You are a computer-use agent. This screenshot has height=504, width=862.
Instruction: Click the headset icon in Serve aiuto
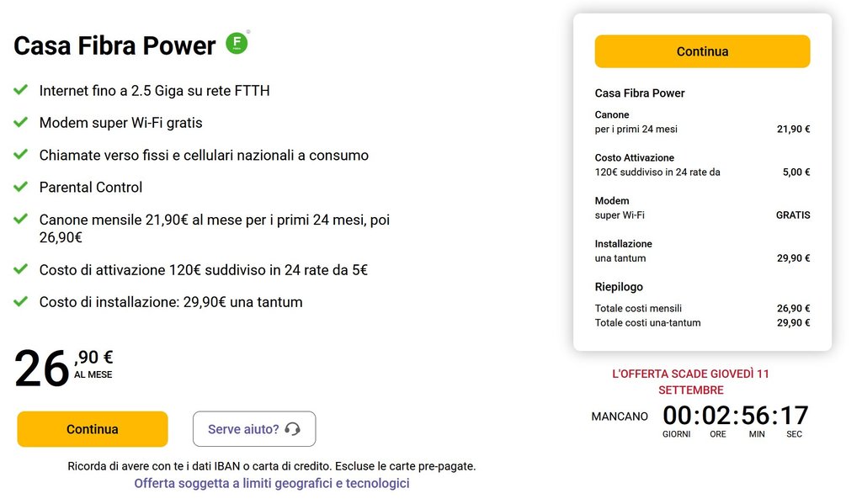pos(293,429)
